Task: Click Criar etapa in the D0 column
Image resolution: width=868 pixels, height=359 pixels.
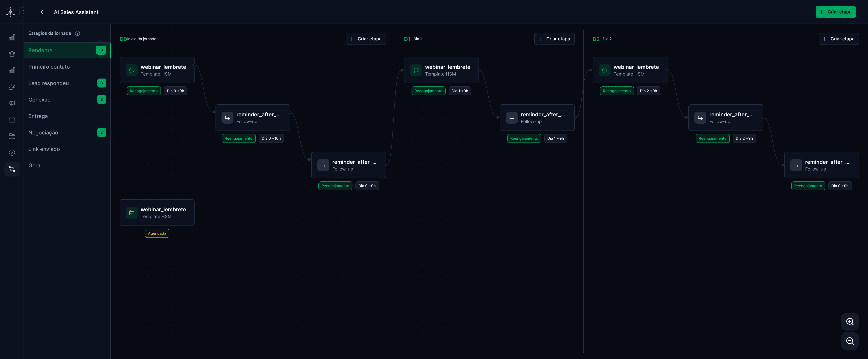Action: point(366,39)
